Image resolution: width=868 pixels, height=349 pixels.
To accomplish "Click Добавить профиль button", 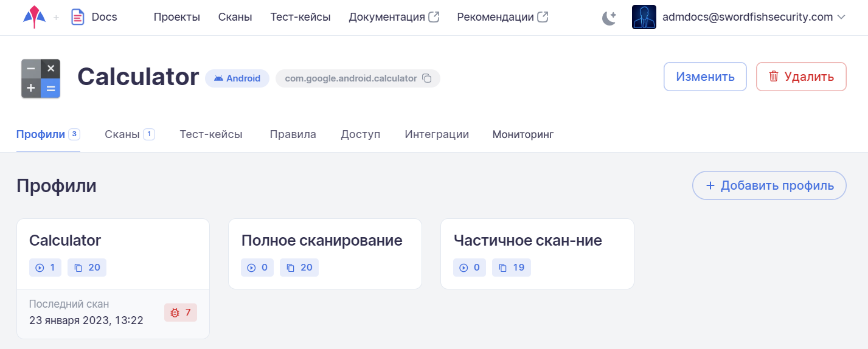I will click(x=769, y=185).
